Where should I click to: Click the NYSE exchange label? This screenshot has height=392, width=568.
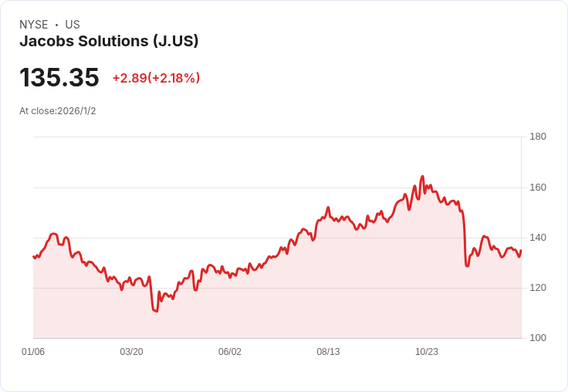(x=34, y=25)
